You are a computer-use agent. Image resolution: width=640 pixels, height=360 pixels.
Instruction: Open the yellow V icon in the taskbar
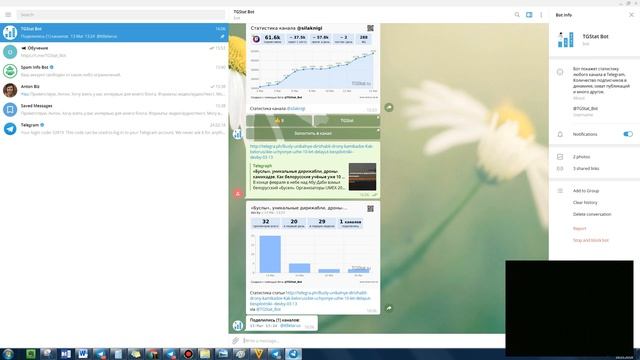pos(258,354)
